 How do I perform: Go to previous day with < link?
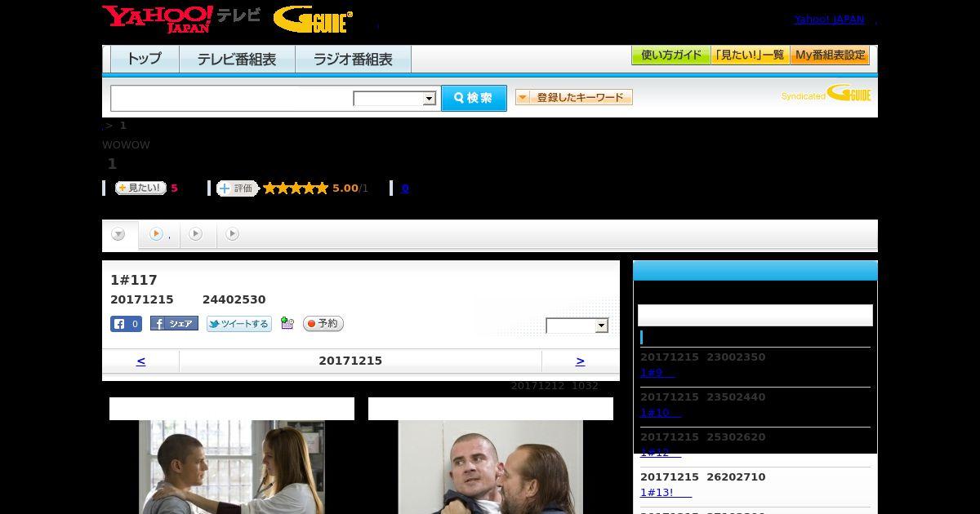tap(140, 361)
